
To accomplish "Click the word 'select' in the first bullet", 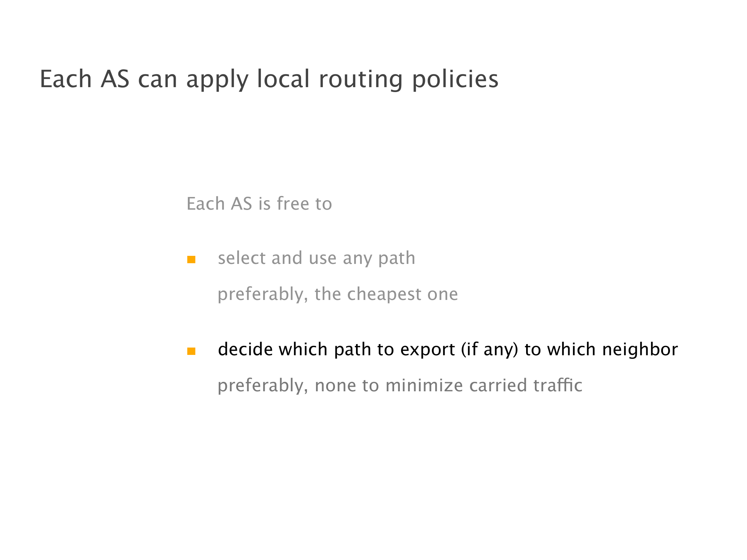I will tap(242, 258).
